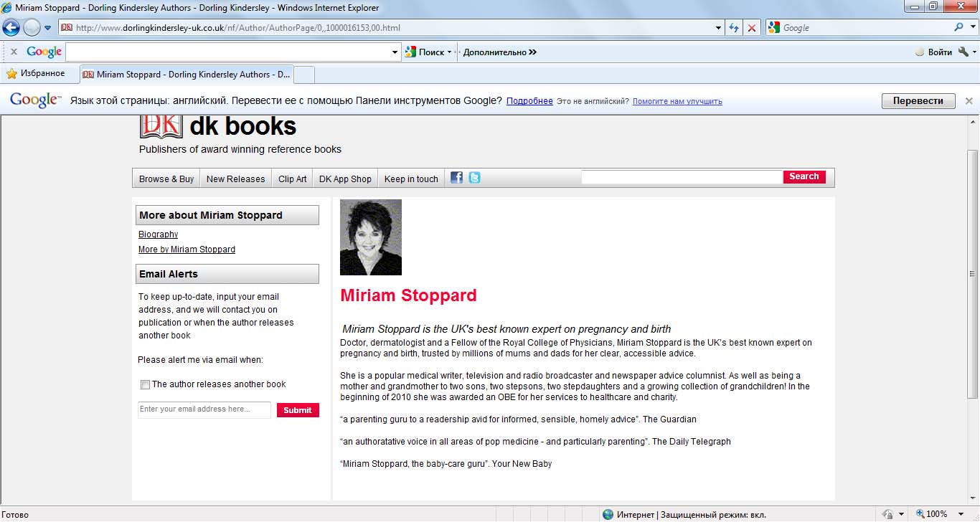Go back with the browser Back arrow
The height and width of the screenshot is (522, 980).
pyautogui.click(x=11, y=28)
